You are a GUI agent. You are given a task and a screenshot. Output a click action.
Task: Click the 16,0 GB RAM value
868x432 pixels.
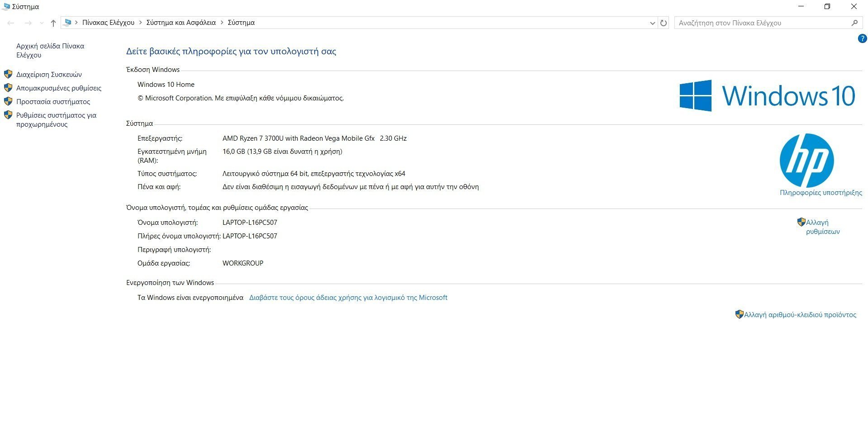[x=282, y=152]
